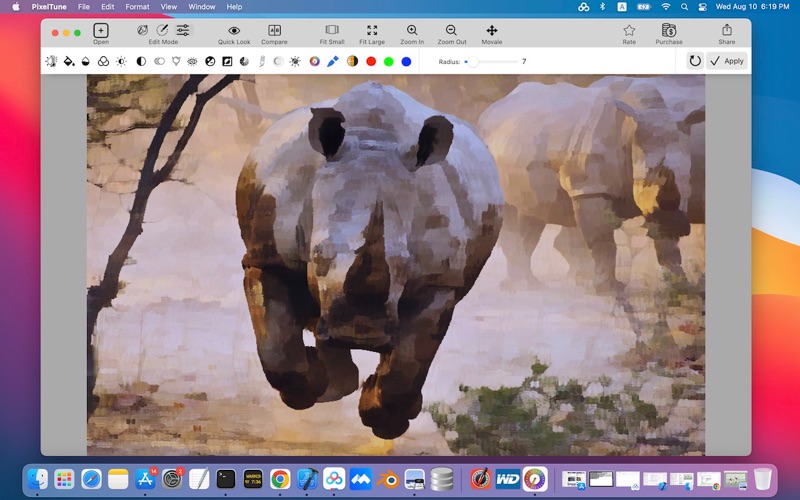
Task: Toggle Quick Look preview
Action: coord(234,31)
